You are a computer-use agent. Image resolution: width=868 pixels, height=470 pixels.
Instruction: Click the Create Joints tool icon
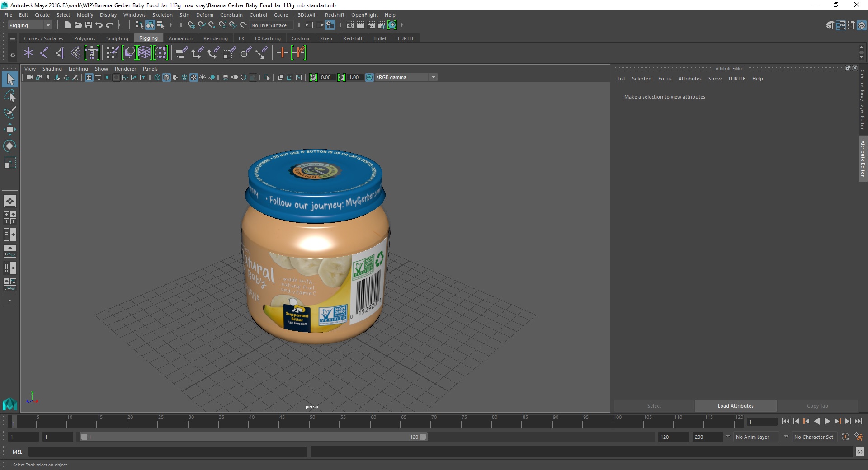click(44, 53)
